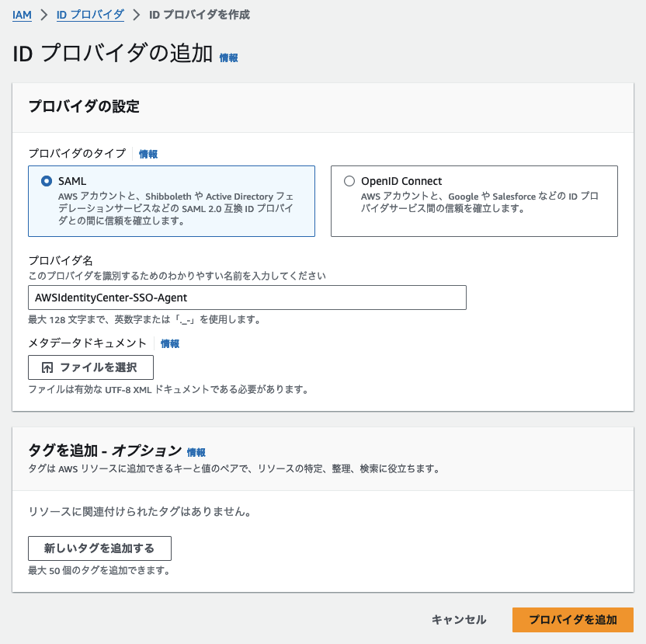Image resolution: width=646 pixels, height=644 pixels.
Task: Open 情報 link beside プロバイダのタイプ
Action: [148, 154]
